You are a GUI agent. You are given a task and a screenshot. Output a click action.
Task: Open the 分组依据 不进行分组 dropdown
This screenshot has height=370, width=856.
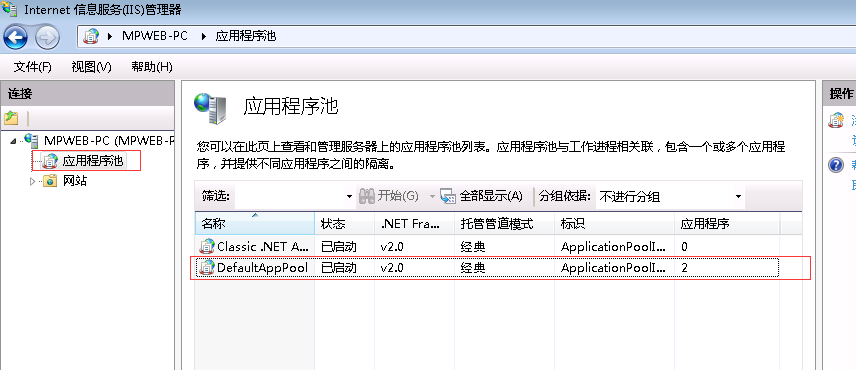tap(670, 196)
